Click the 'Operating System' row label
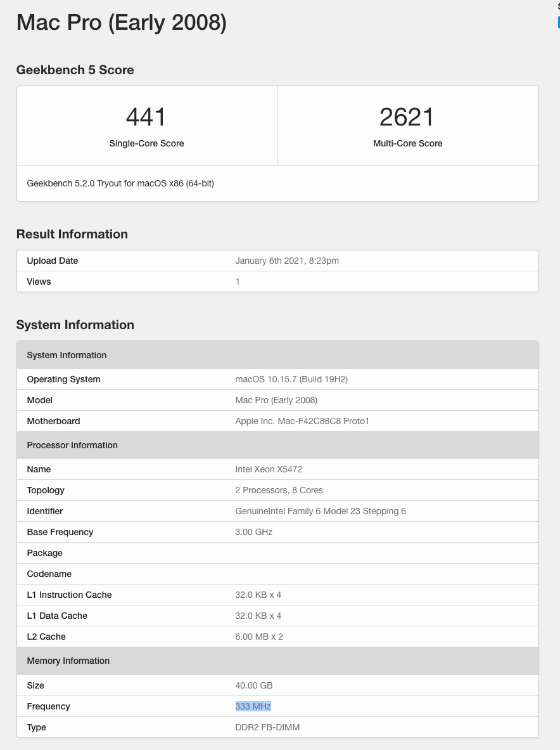The width and height of the screenshot is (560, 750). (63, 379)
